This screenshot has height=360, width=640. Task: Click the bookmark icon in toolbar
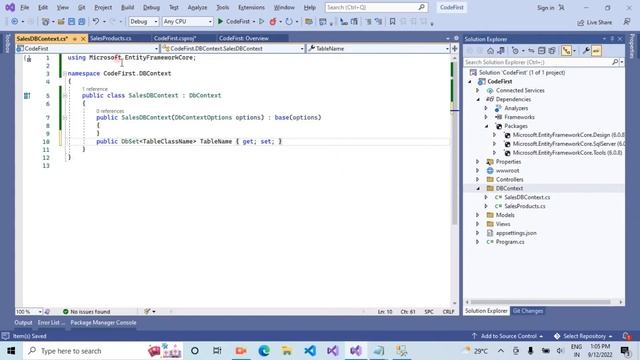[x=392, y=22]
